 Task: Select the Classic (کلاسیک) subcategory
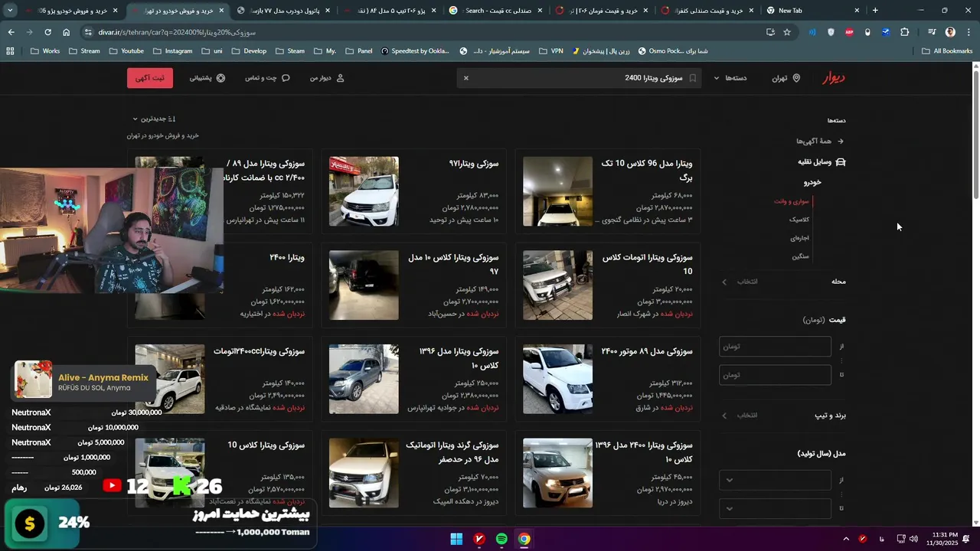[799, 220]
